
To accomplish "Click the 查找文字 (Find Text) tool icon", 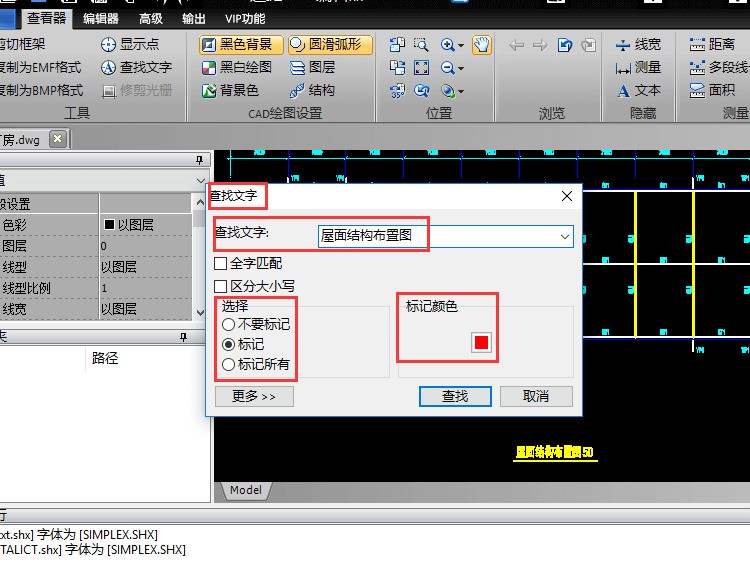I will pos(107,67).
